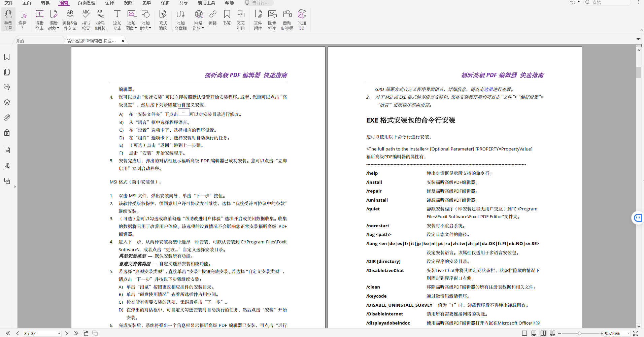Screen dimensions: 644x337
Task: Expand the navigation panel side arrow
Action: click(x=15, y=187)
